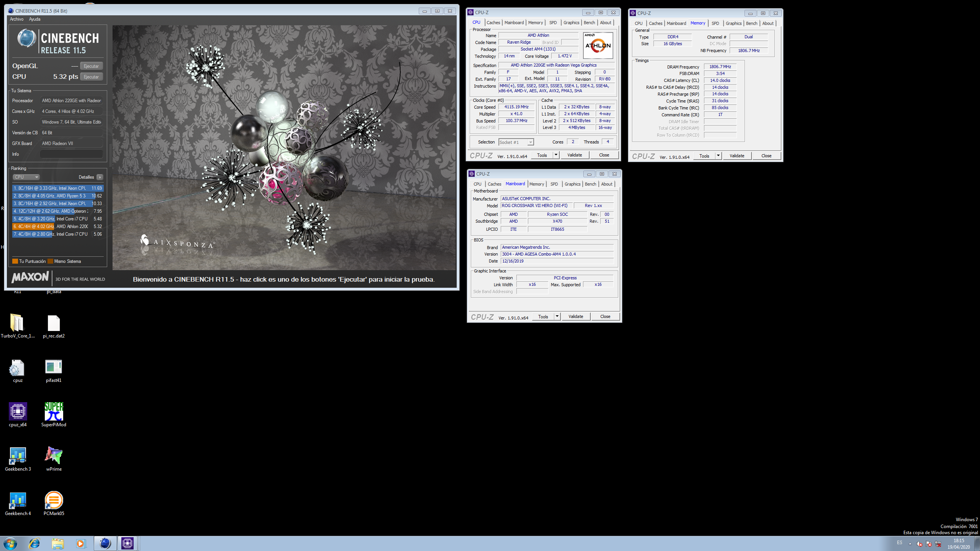Image resolution: width=980 pixels, height=551 pixels.
Task: Open About tab in Mainboard CPU-Z window
Action: (607, 184)
